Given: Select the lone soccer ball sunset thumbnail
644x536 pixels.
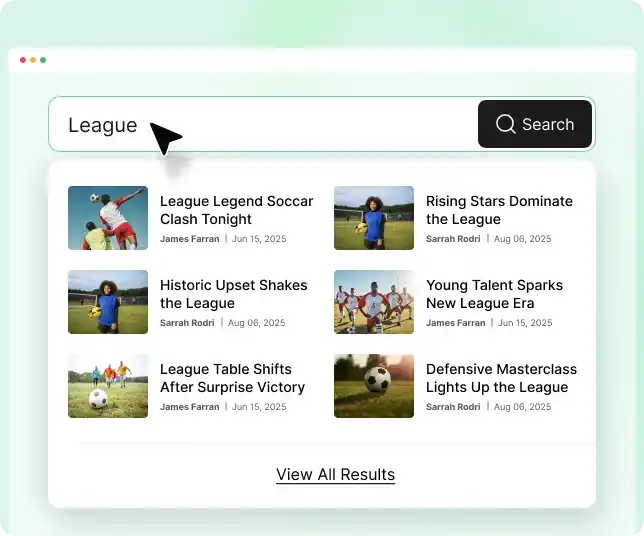Looking at the screenshot, I should (x=374, y=386).
